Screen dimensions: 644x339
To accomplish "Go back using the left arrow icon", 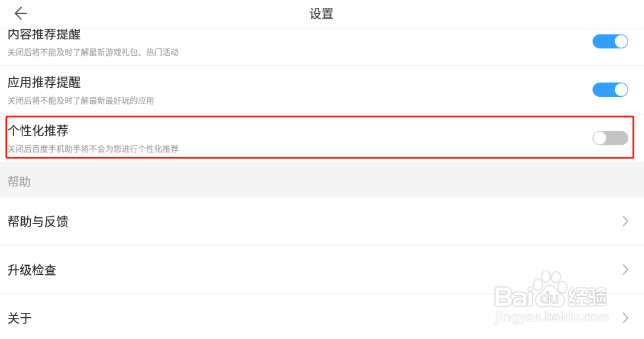I will click(21, 13).
